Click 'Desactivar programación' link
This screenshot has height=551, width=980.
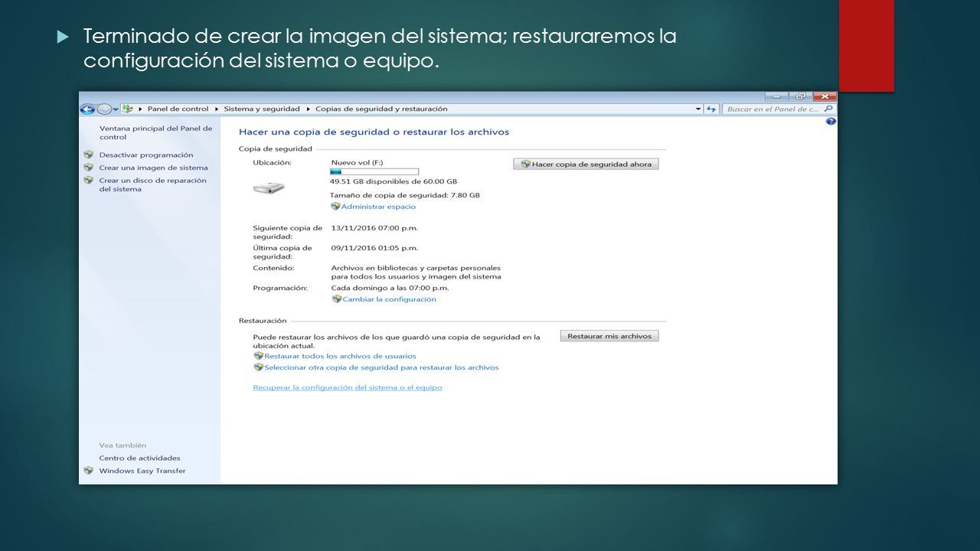[x=146, y=155]
